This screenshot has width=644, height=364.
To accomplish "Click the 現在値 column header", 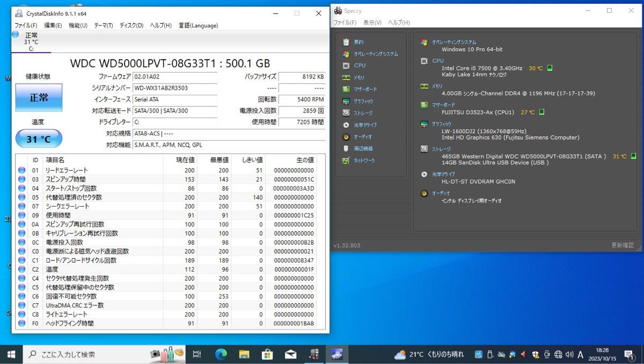I will pyautogui.click(x=185, y=160).
